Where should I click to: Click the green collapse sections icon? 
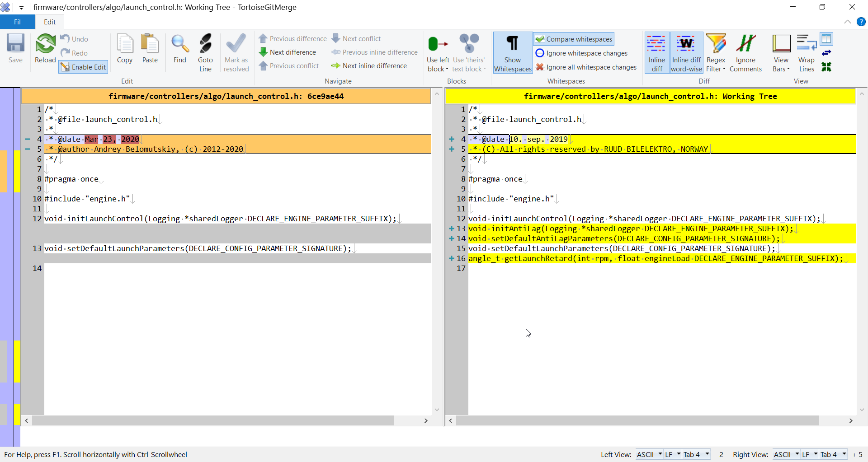tap(826, 67)
